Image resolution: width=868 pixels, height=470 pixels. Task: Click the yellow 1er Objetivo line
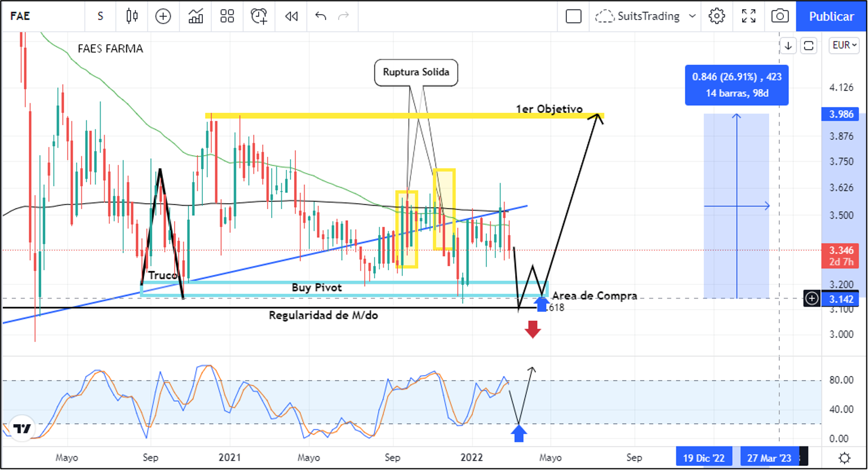pyautogui.click(x=353, y=116)
